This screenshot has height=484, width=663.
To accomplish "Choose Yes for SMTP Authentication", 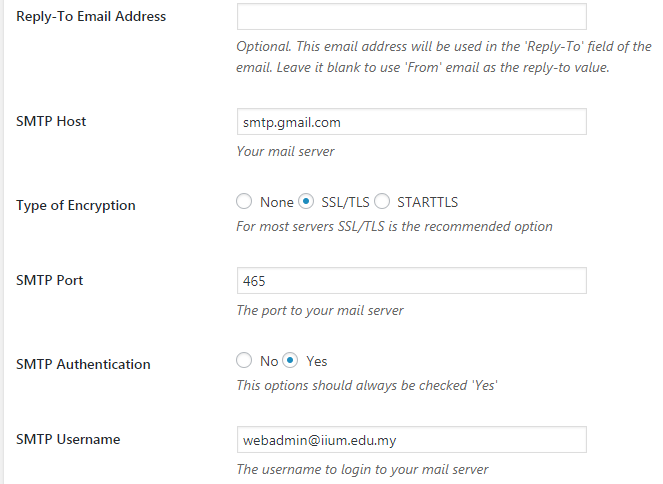I will click(x=290, y=361).
